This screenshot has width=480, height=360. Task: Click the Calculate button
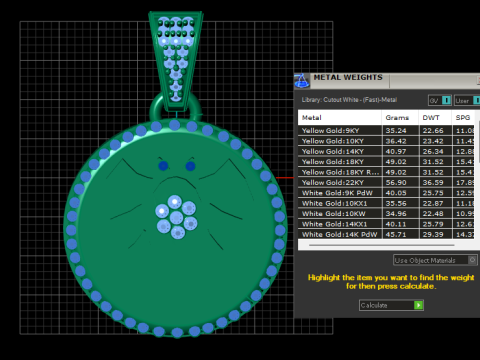[x=391, y=305]
